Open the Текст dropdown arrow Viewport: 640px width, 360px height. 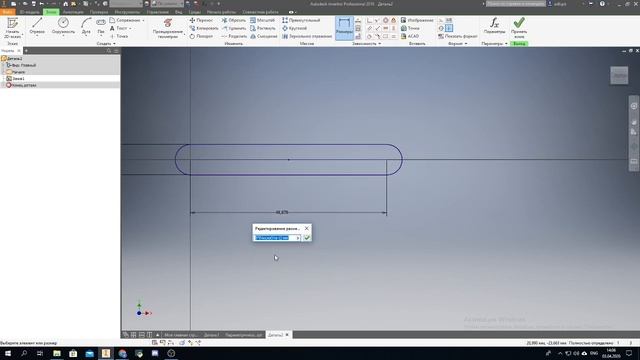point(130,29)
